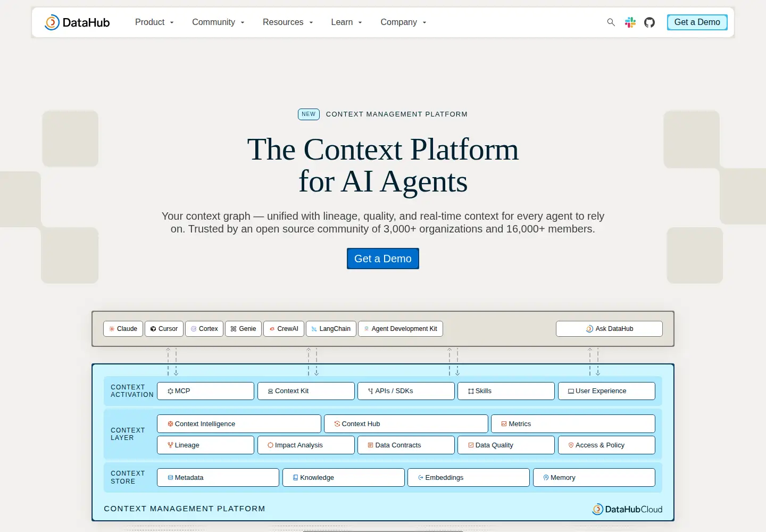Click the Embeddings store box

pos(469,478)
